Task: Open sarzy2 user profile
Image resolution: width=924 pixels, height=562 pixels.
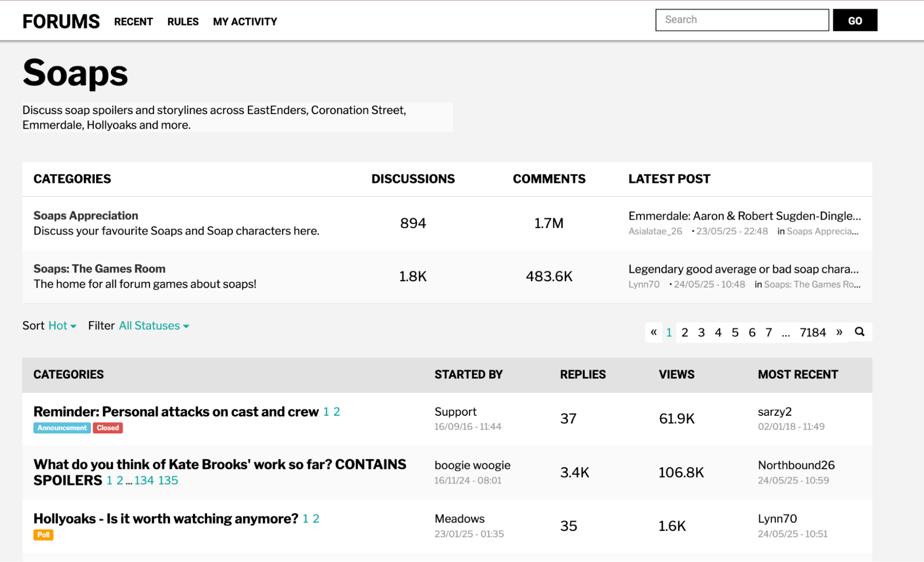Action: click(775, 412)
